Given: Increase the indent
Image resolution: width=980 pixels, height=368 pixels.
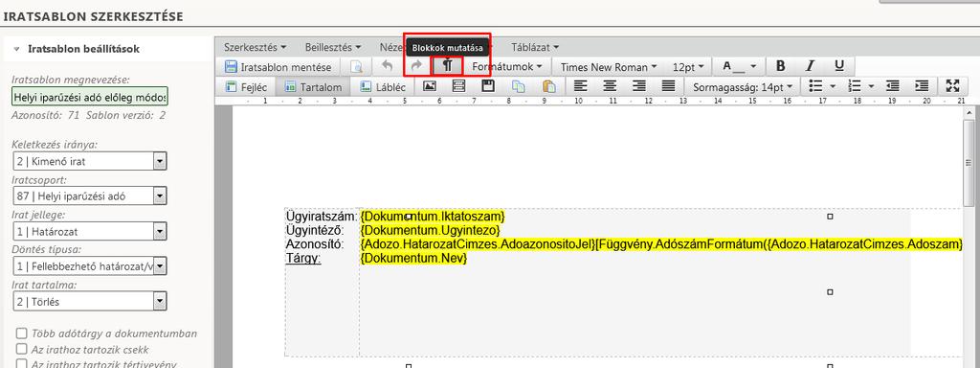Looking at the screenshot, I should [x=922, y=86].
